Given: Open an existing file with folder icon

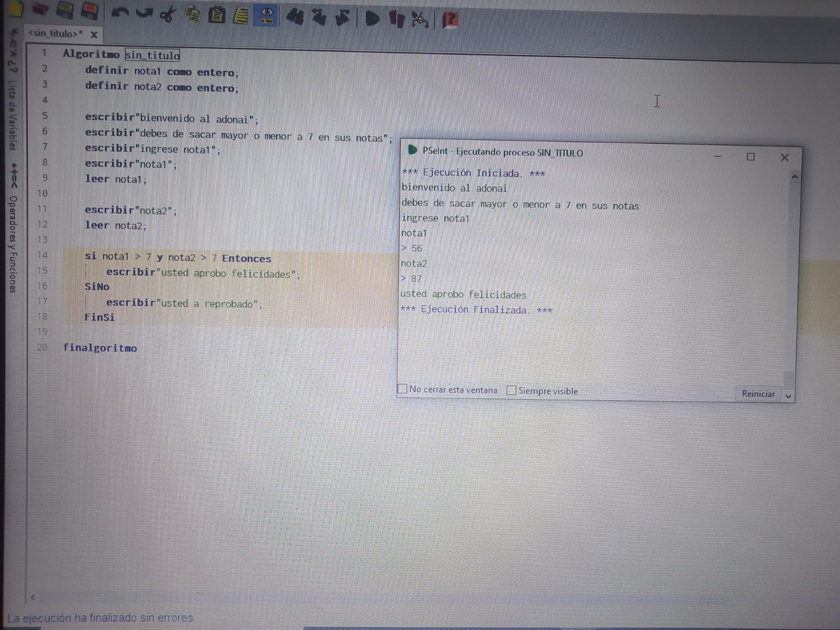Looking at the screenshot, I should [x=40, y=9].
